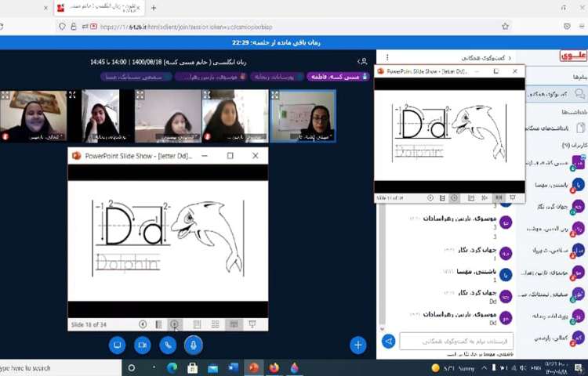Hide the chat panel with back chevron
Screen dimensions: 588x376
coord(510,58)
